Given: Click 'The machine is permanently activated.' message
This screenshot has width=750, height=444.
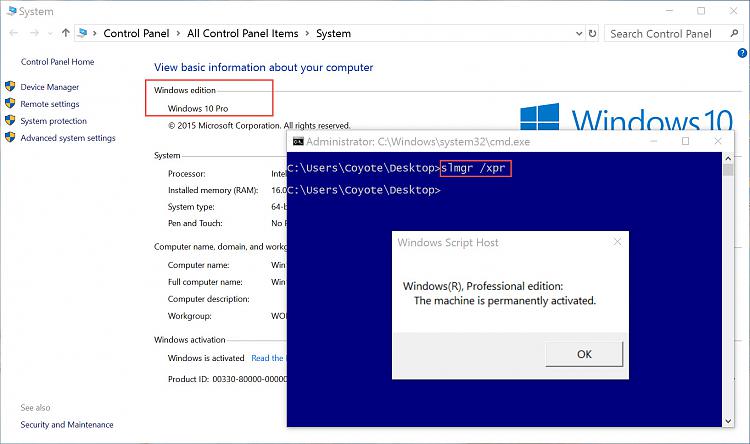Looking at the screenshot, I should click(505, 301).
